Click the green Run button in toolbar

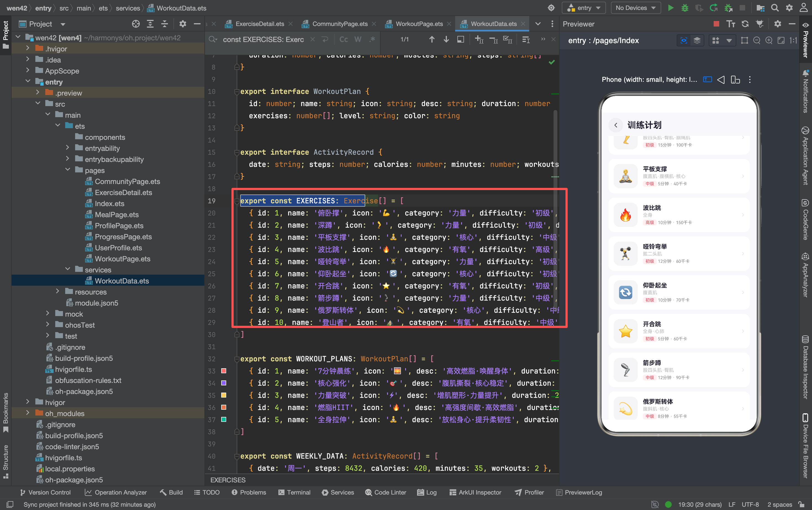[x=670, y=8]
